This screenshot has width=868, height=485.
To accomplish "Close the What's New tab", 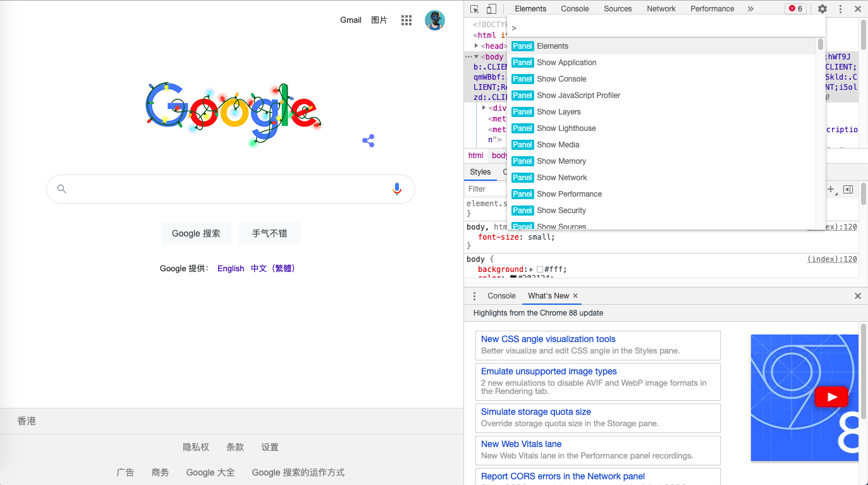I will 575,296.
